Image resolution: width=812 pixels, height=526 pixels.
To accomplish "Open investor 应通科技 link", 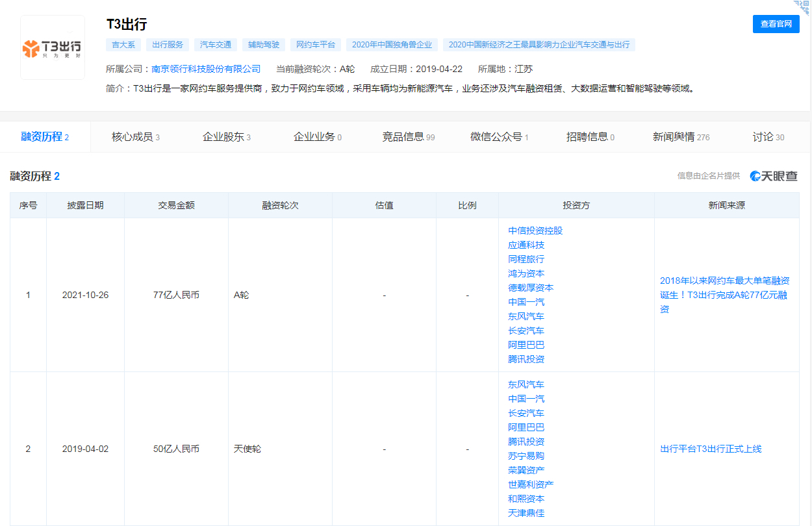I will pyautogui.click(x=526, y=245).
